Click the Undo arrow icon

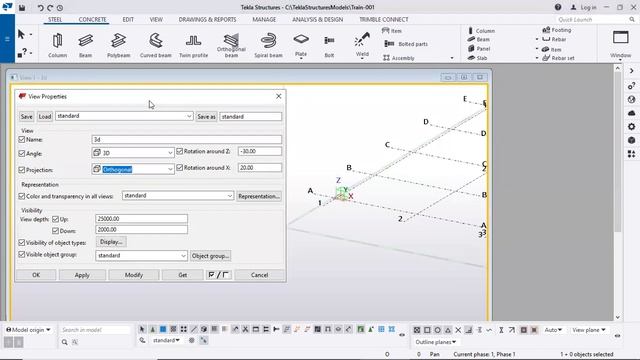click(x=40, y=8)
